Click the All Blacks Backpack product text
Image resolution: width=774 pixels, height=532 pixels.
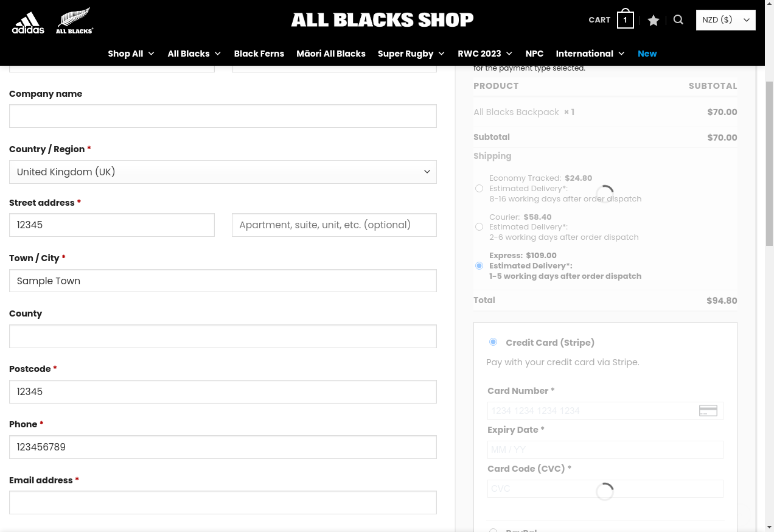click(516, 112)
